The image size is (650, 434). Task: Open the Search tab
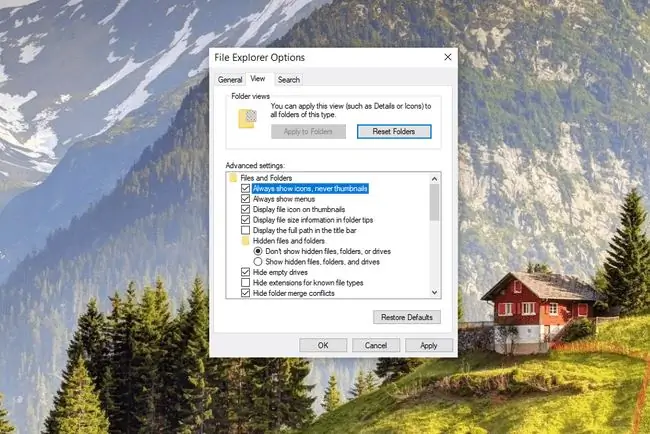[x=289, y=80]
